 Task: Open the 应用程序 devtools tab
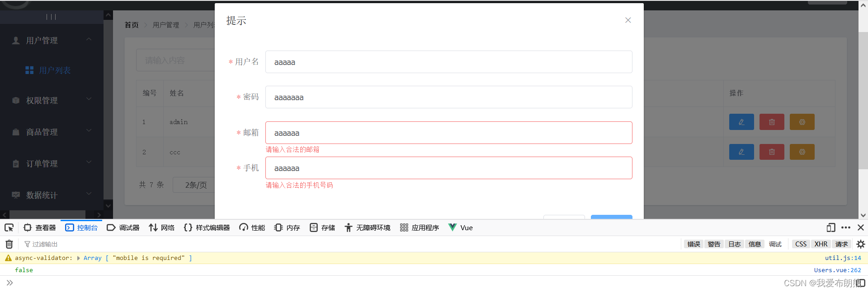(x=420, y=227)
